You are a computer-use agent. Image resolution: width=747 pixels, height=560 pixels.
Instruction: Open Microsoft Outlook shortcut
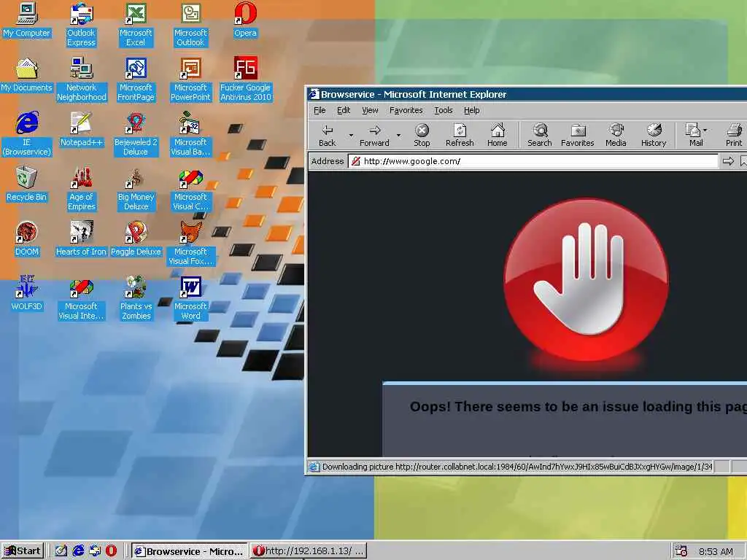[x=190, y=24]
